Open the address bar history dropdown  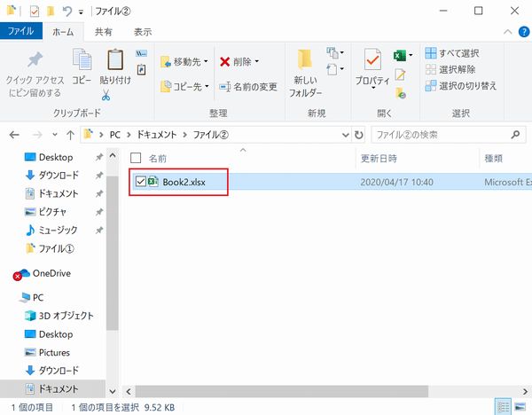tap(346, 135)
